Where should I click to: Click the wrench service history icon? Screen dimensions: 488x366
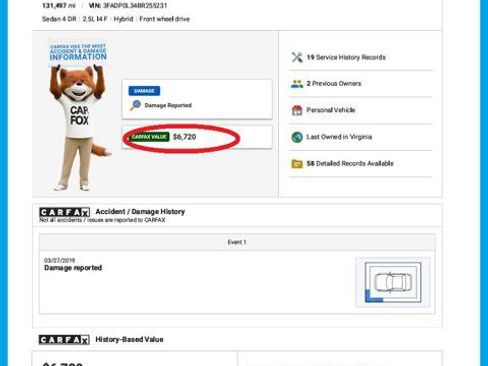[297, 57]
